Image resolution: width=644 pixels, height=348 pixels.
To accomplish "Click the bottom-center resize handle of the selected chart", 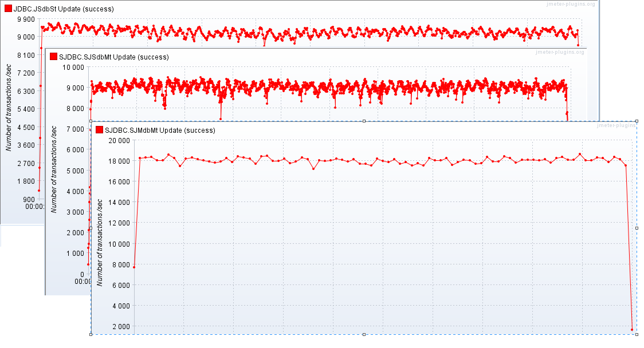I will pos(364,334).
